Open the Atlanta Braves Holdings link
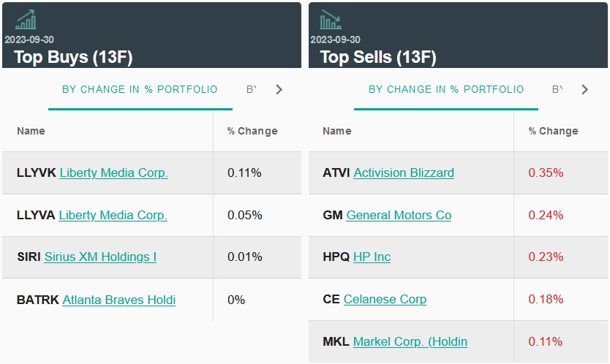 click(x=118, y=300)
